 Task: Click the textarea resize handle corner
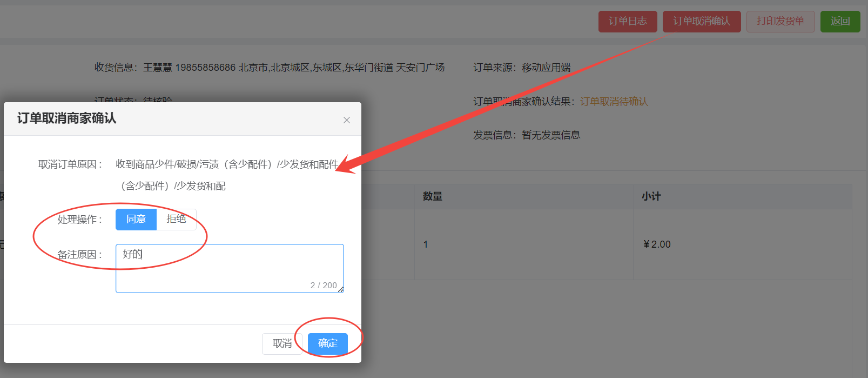tap(341, 290)
